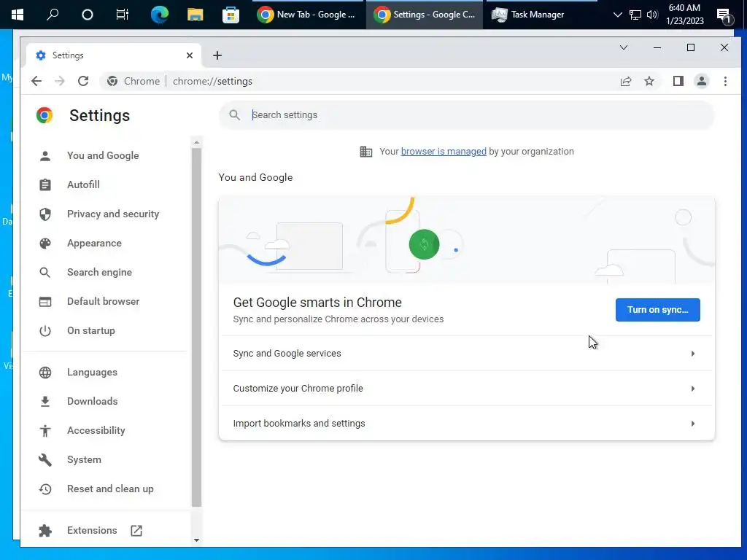Expand Customize your Chrome profile arrow
Image resolution: width=747 pixels, height=560 pixels.
coord(693,389)
